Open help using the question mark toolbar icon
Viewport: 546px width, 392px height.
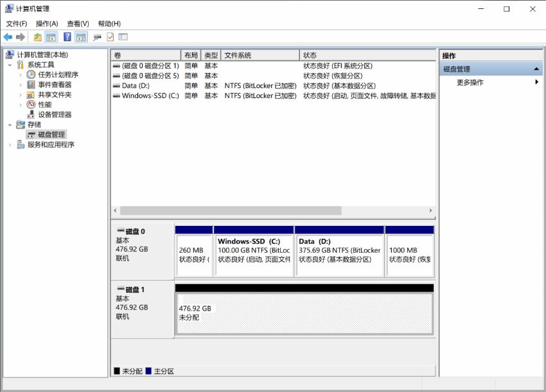pos(67,37)
